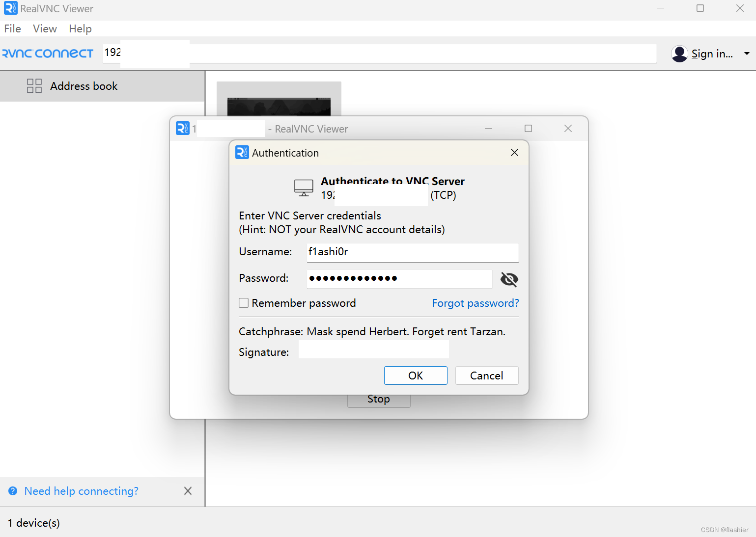Click the Catchphrase text line
The image size is (756, 537).
372,331
